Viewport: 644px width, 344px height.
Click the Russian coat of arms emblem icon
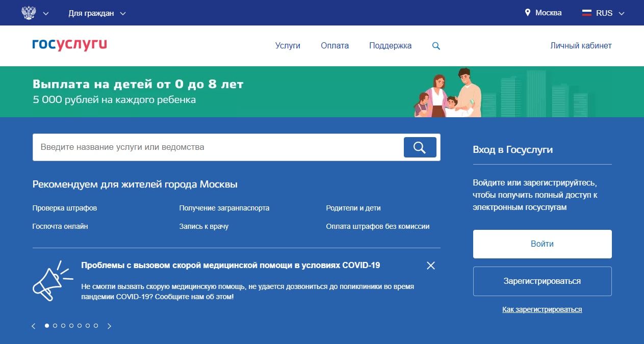29,13
